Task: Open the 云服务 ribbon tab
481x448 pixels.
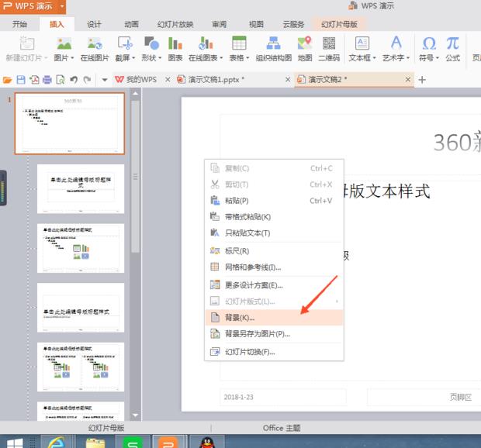Action: coord(293,24)
